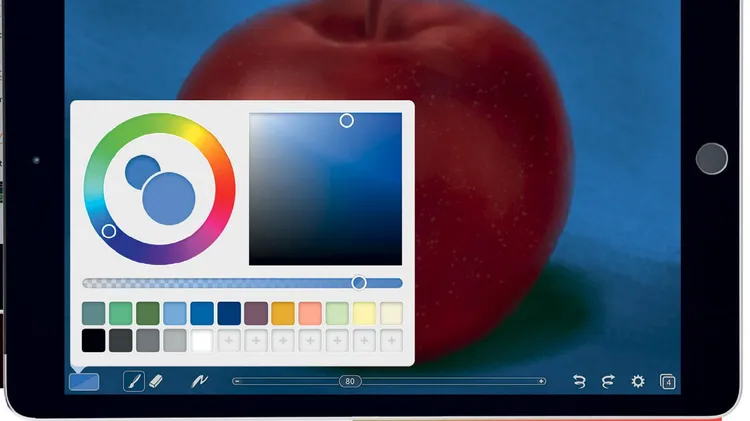Decrease brush size with minus end
750x421 pixels.
coord(237,381)
